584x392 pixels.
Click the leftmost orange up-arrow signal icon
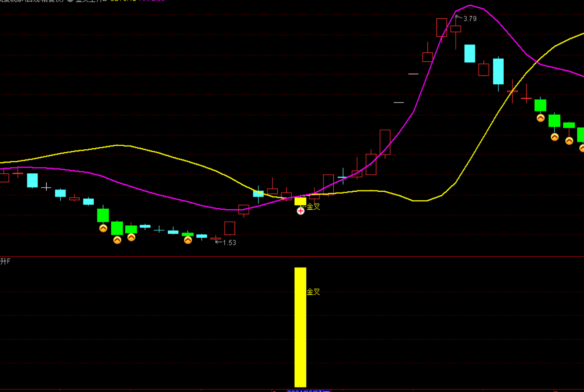tap(103, 228)
